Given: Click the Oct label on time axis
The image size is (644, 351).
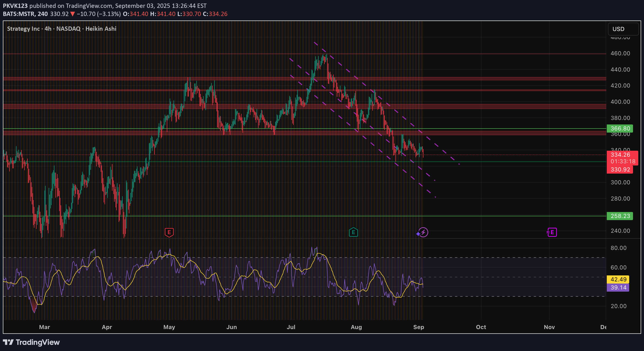Looking at the screenshot, I should (x=481, y=327).
